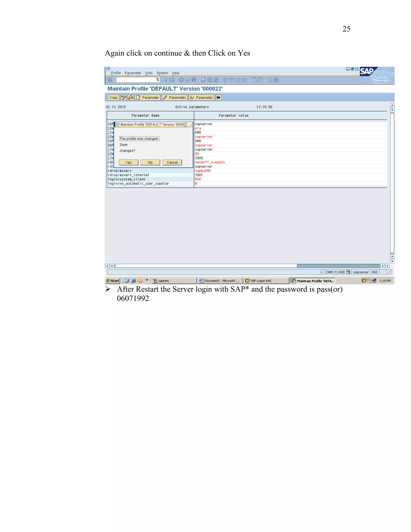Viewport: 411px width, 532px height.
Task: Click the Change Parameter pencil button
Action: (x=175, y=97)
